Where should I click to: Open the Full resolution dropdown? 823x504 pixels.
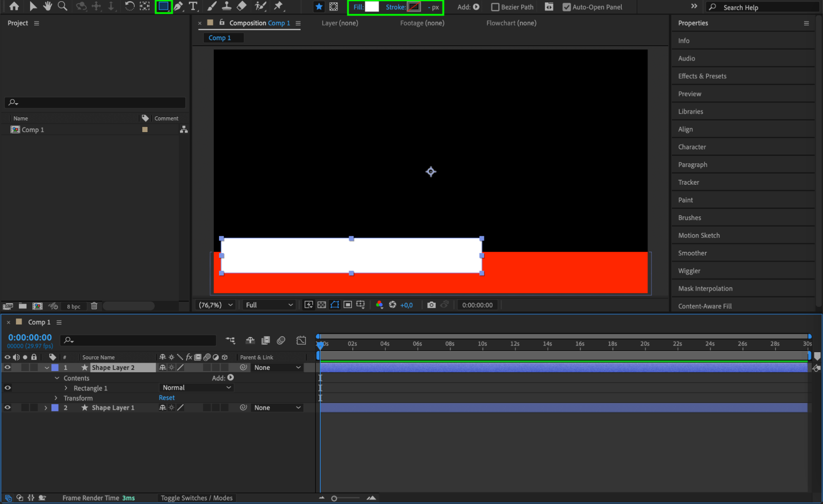[269, 305]
